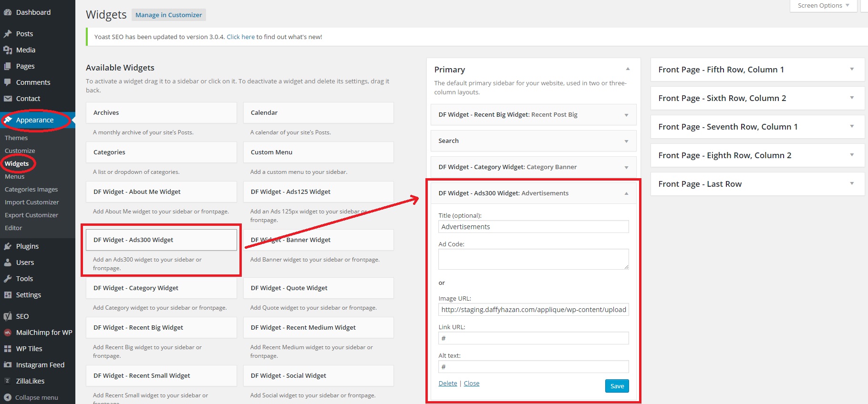Click the Media library icon
868x404 pixels.
pos(8,50)
